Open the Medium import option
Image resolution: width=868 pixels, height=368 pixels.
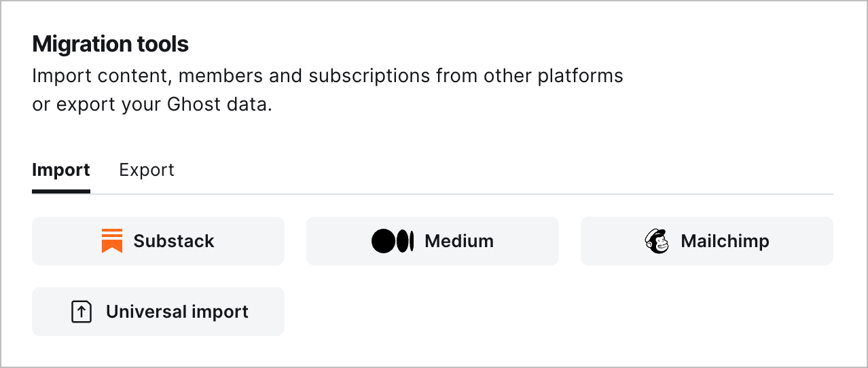coord(433,241)
